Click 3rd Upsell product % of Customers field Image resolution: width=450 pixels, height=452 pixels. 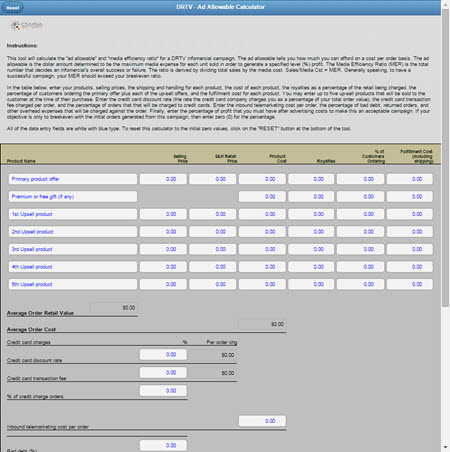point(360,249)
